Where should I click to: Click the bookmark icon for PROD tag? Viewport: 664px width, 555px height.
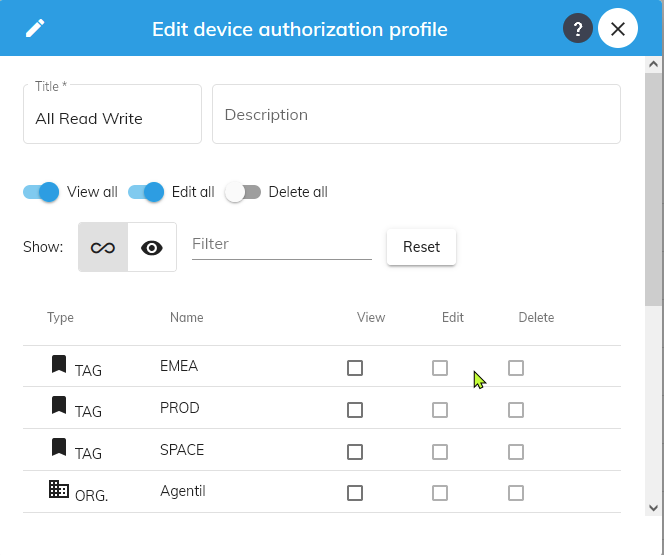point(59,406)
